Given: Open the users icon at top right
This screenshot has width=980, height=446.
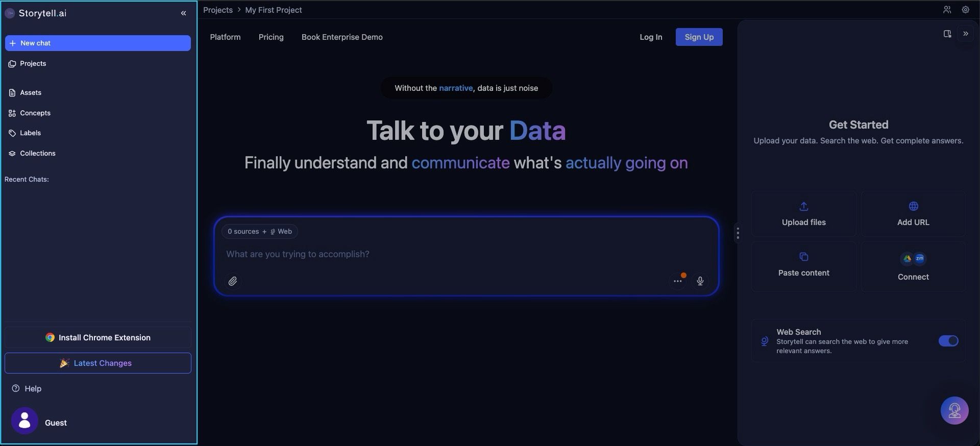Looking at the screenshot, I should (947, 10).
